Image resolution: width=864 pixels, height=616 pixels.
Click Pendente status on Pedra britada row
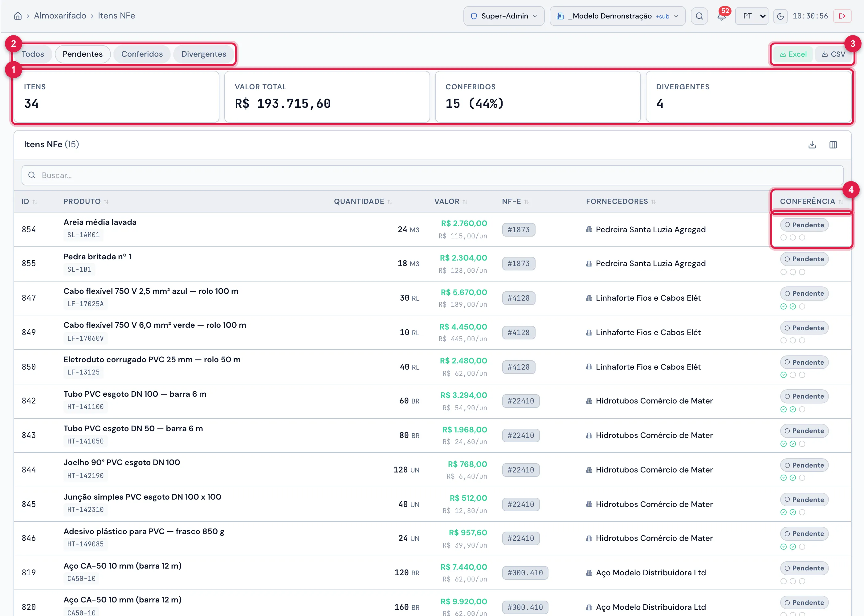tap(804, 259)
